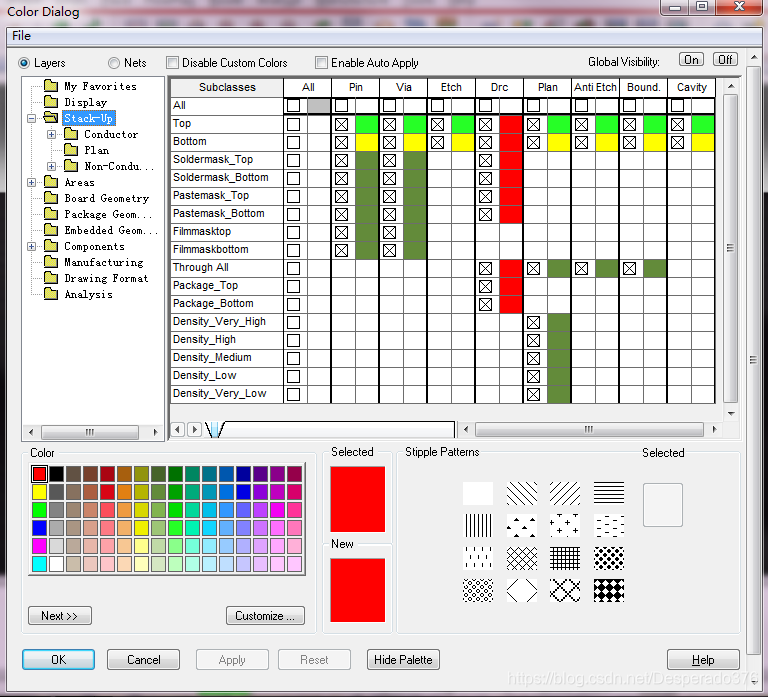This screenshot has width=768, height=697.
Task: Click Hide Palette button
Action: click(x=403, y=660)
